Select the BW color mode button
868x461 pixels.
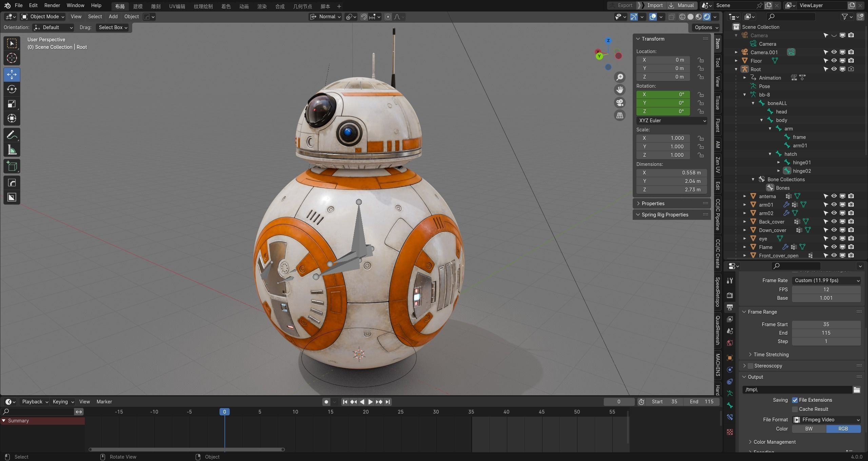pos(809,429)
